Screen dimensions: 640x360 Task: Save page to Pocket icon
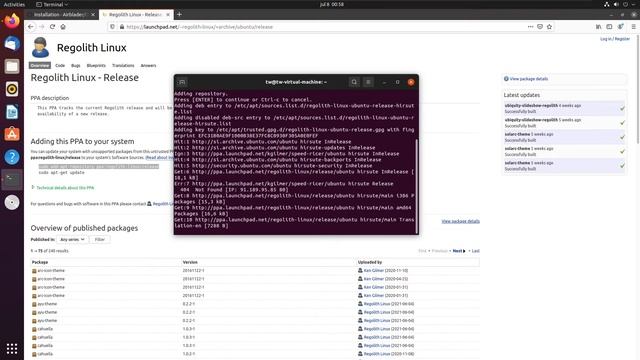pyautogui.click(x=540, y=27)
